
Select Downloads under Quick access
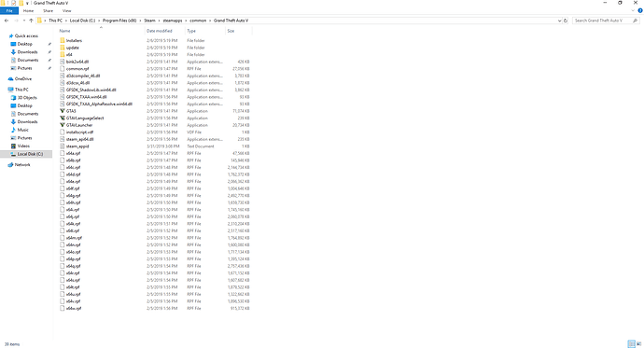pos(27,52)
